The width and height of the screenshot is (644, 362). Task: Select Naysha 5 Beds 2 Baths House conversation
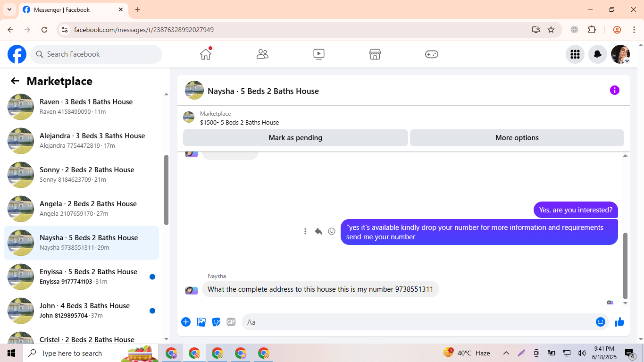[81, 243]
